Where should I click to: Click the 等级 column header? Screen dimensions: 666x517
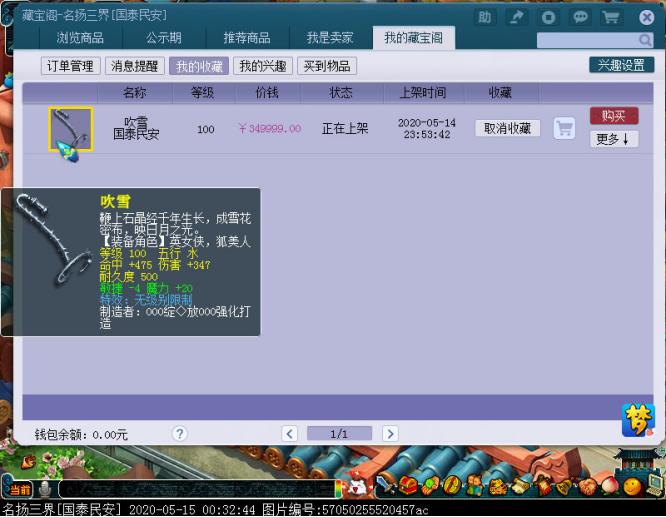(203, 92)
